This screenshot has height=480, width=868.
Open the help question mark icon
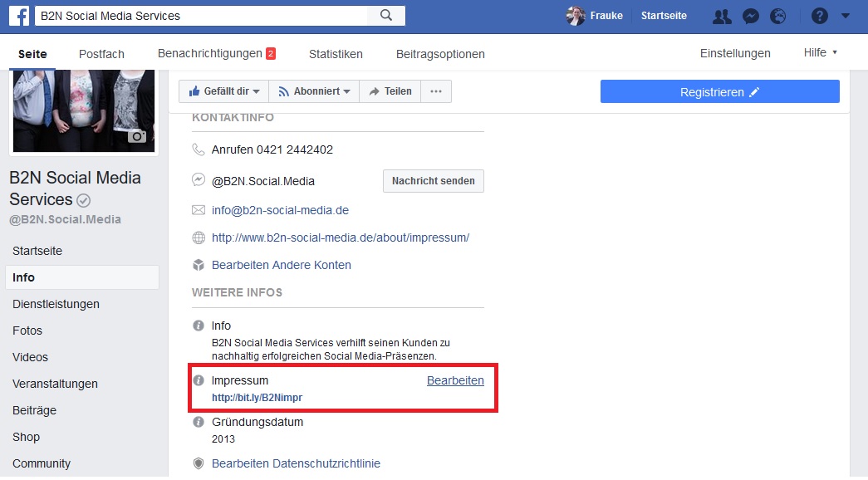pos(819,16)
